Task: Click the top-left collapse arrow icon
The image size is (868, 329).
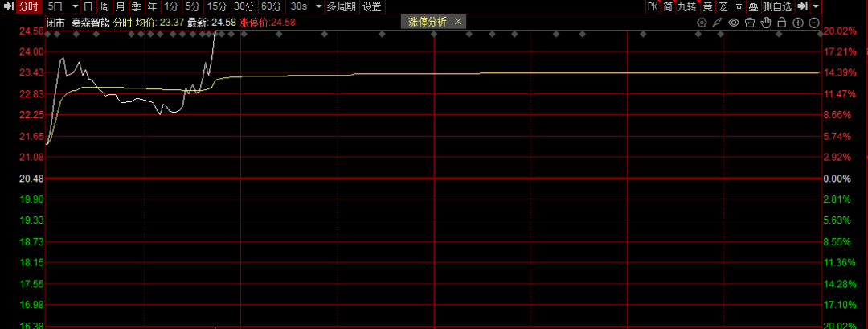Action: [8, 6]
